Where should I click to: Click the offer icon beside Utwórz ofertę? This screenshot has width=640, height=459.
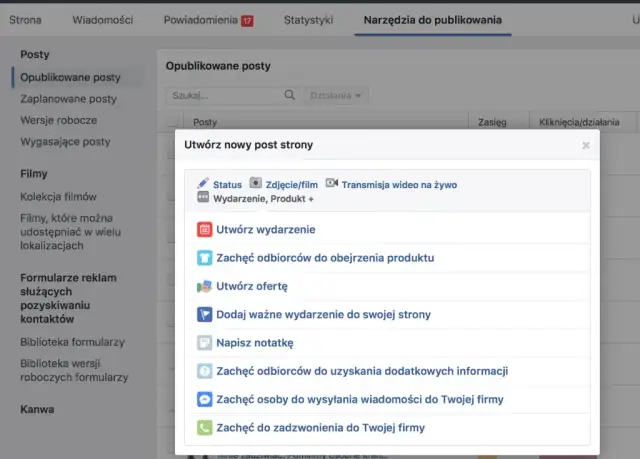click(x=204, y=286)
